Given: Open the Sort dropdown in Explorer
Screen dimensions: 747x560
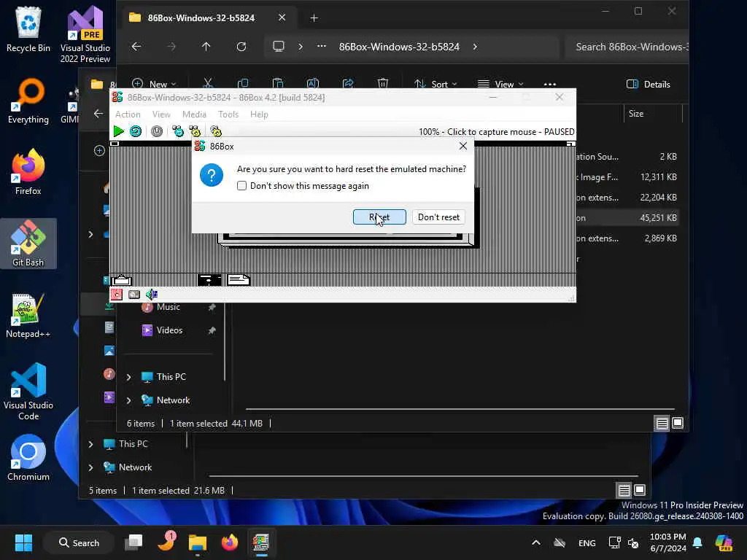Looking at the screenshot, I should pyautogui.click(x=436, y=84).
